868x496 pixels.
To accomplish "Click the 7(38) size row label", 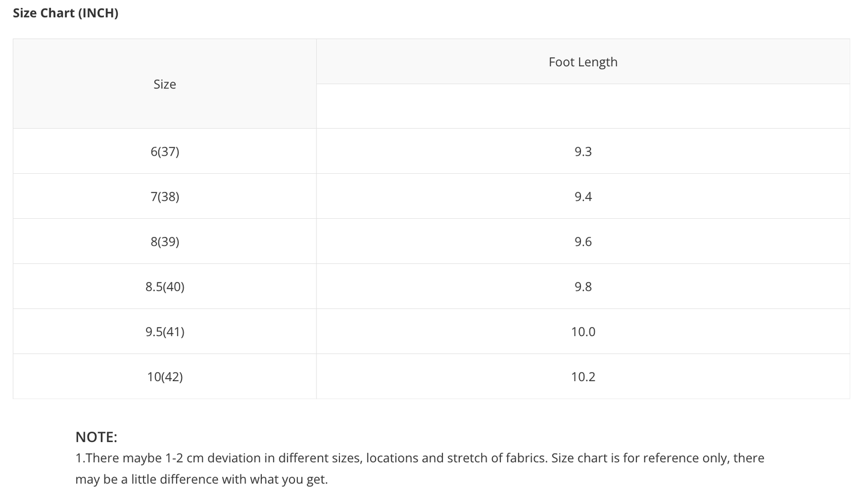I will [165, 197].
